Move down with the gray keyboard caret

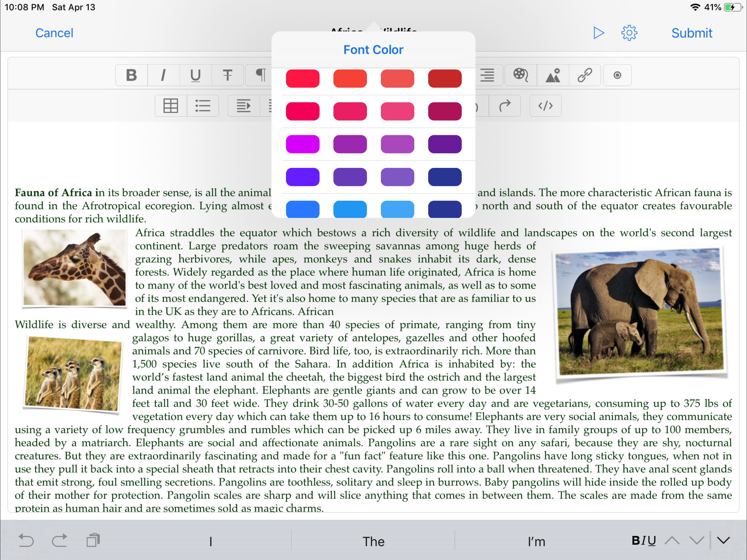pos(697,540)
